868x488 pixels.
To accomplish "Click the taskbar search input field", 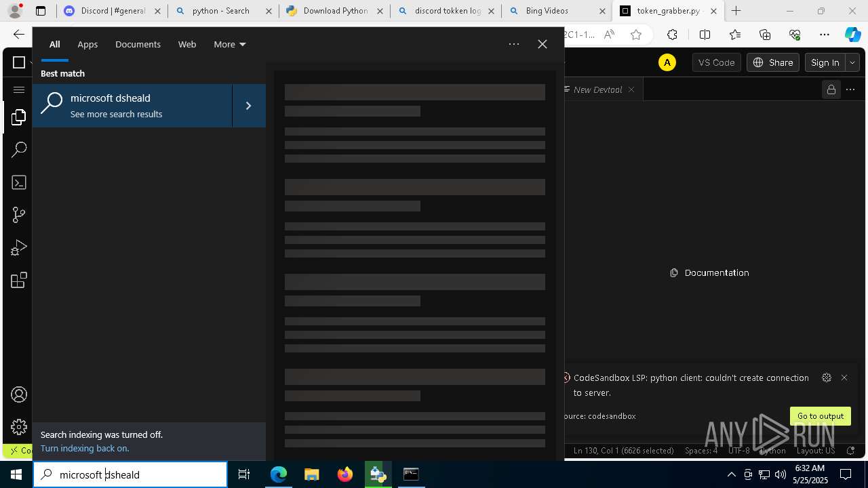I will (130, 474).
